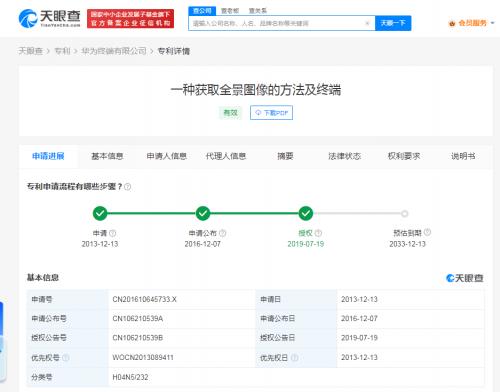Select the 2019-07-19 value in table
This screenshot has width=500, height=392.
[359, 338]
